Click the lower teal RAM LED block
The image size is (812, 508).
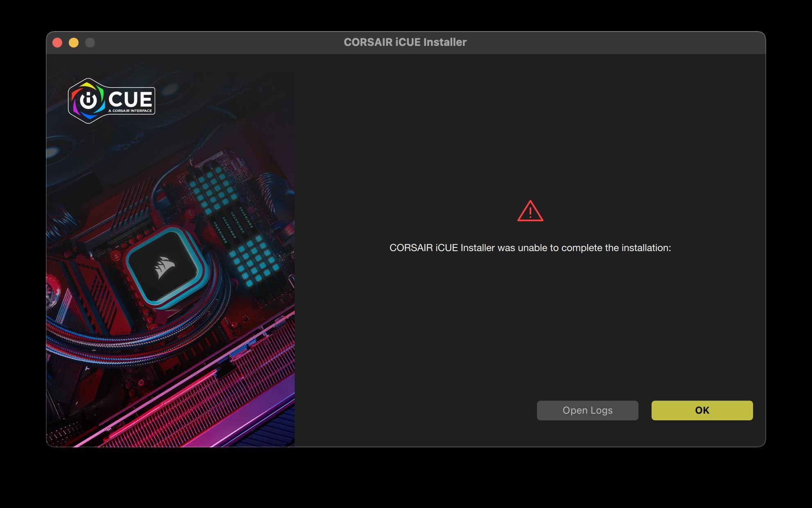[254, 260]
